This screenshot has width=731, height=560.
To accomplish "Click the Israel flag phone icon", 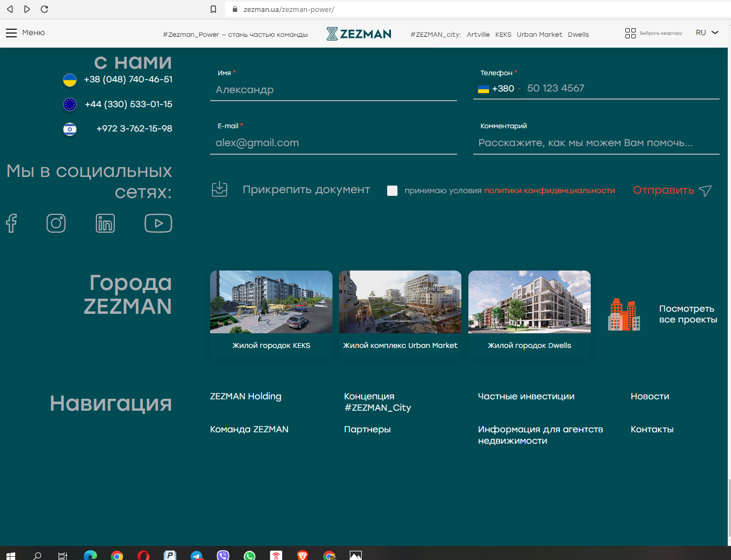I will point(70,129).
